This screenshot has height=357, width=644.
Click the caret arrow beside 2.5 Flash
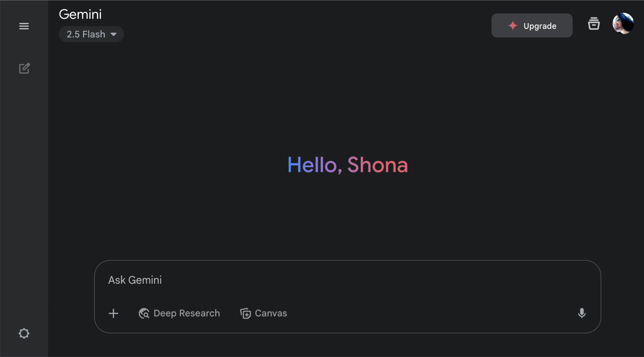tap(114, 34)
